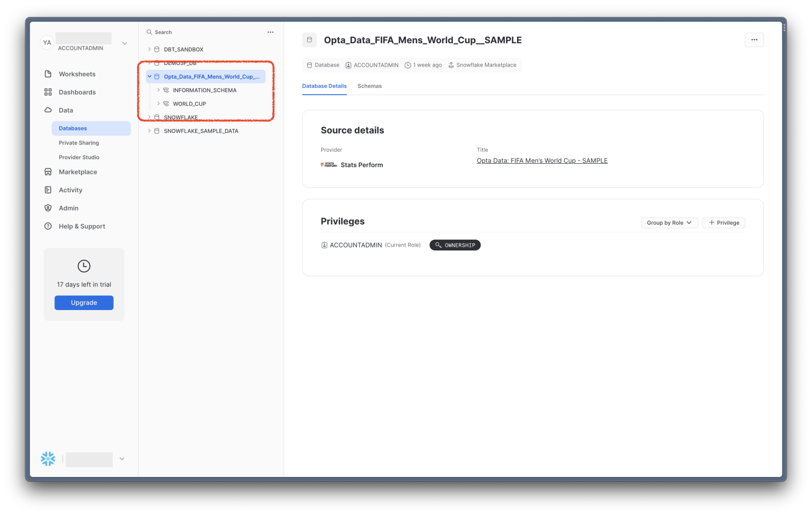
Task: Open Opta Data FIFA Men's World Cup link
Action: click(542, 161)
